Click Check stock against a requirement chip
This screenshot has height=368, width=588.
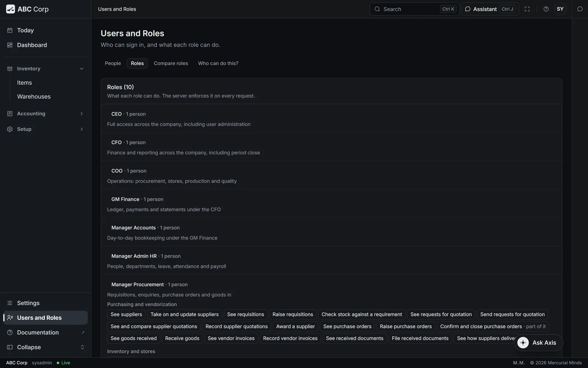pyautogui.click(x=362, y=315)
